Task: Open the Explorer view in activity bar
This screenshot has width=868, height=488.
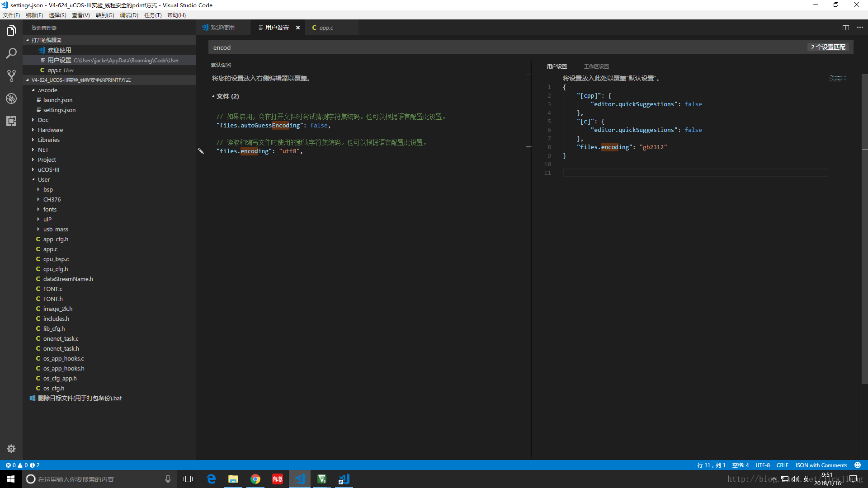Action: point(11,31)
